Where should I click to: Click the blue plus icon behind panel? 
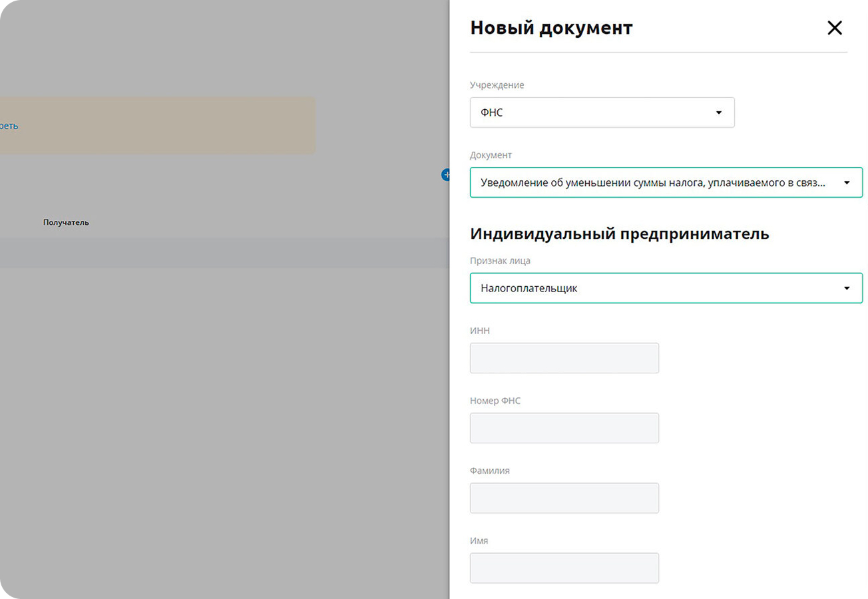446,174
